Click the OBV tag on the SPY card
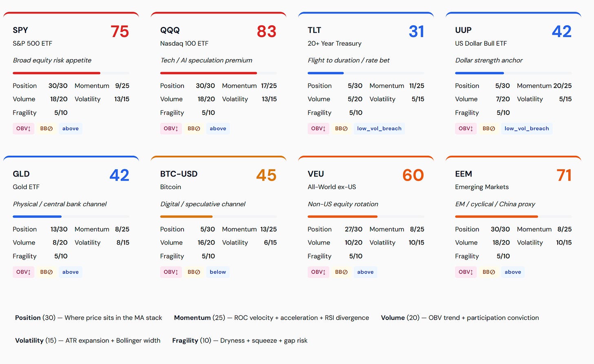The height and width of the screenshot is (364, 594). click(23, 128)
